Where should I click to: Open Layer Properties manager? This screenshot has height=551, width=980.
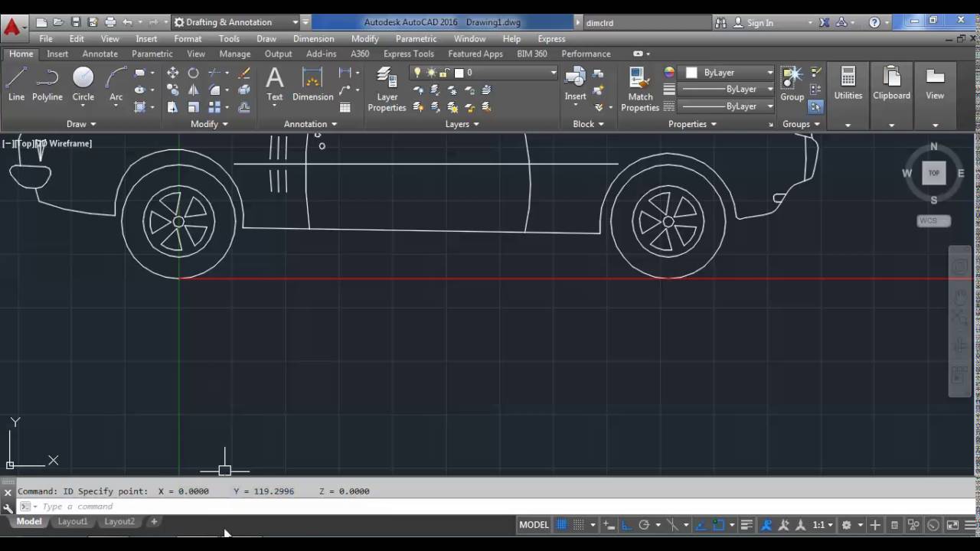pyautogui.click(x=387, y=90)
